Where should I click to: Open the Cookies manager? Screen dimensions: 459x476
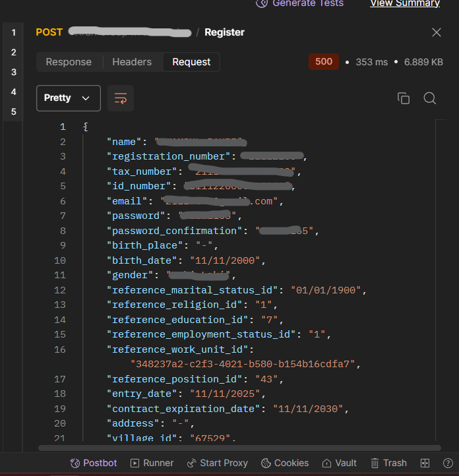pyautogui.click(x=285, y=463)
